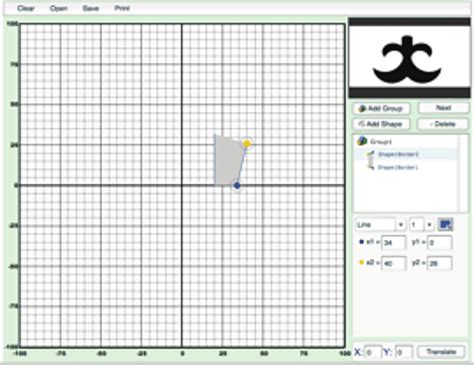474x365 pixels.
Task: Click the second Shape row's icon
Action: tap(370, 167)
